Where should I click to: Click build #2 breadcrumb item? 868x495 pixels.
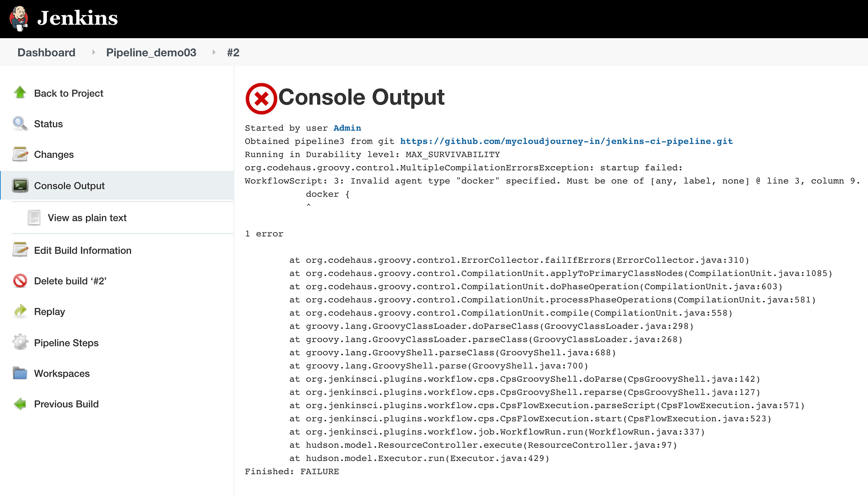coord(233,52)
